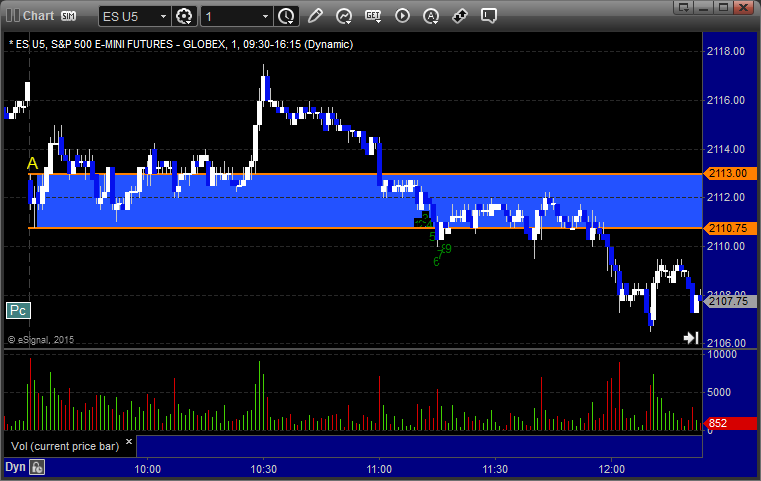761x481 pixels.
Task: Click the 2114.00 price axis label
Action: click(x=726, y=149)
